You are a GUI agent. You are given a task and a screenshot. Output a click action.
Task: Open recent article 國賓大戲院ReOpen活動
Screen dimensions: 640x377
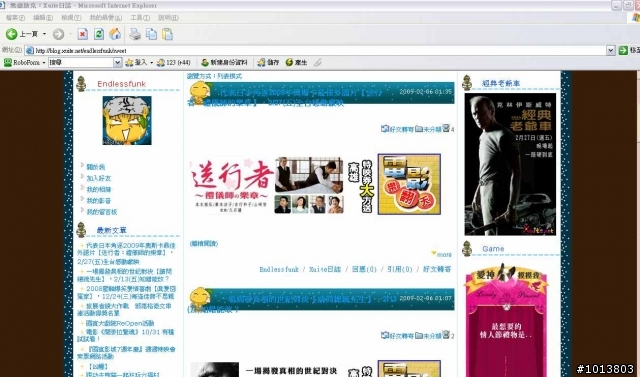120,323
